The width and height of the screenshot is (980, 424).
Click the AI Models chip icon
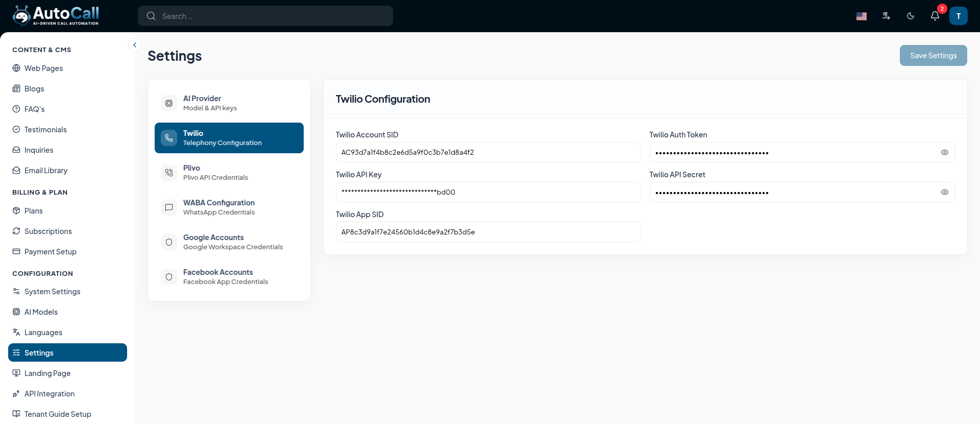click(x=16, y=312)
